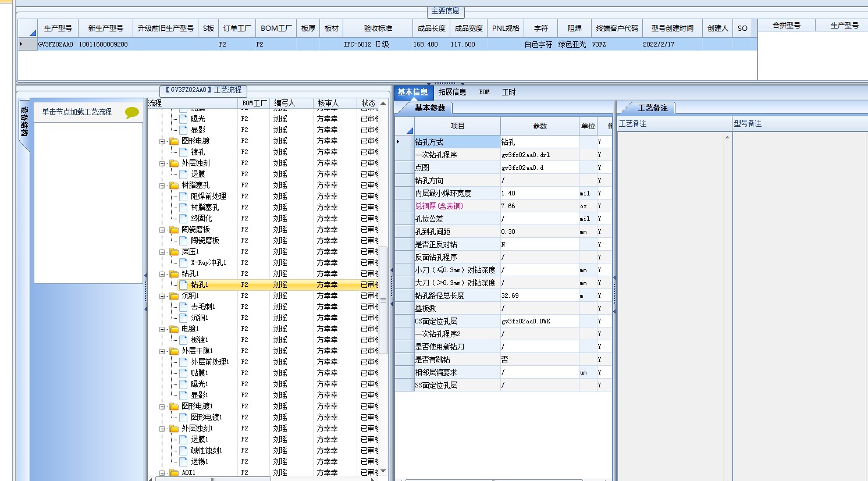This screenshot has height=481, width=868.
Task: Click the yellow speech bubble icon
Action: click(x=132, y=113)
